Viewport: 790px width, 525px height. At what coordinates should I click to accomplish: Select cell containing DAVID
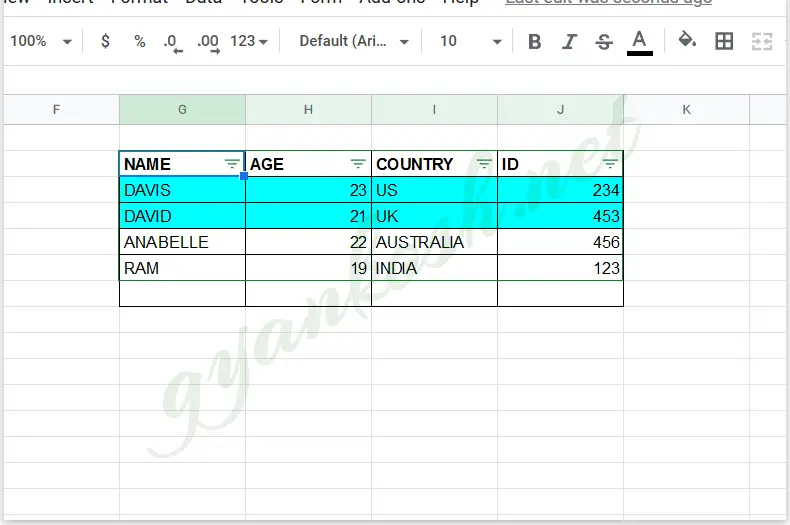(182, 216)
